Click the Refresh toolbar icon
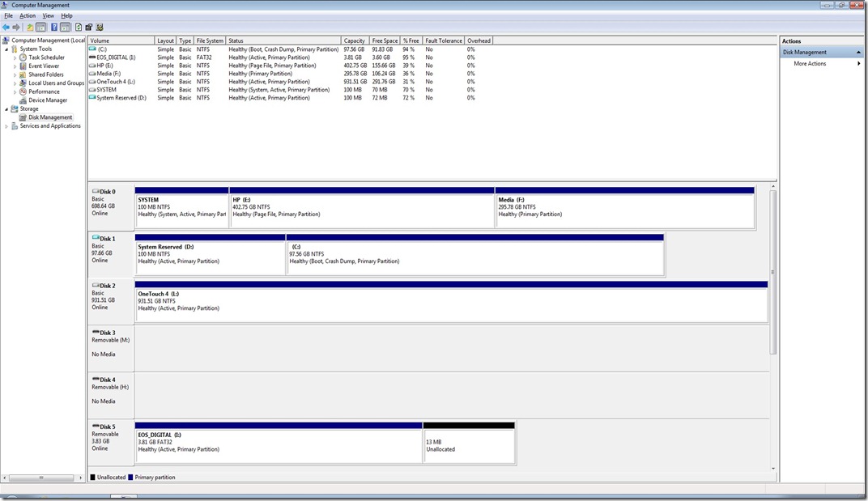 click(x=78, y=28)
